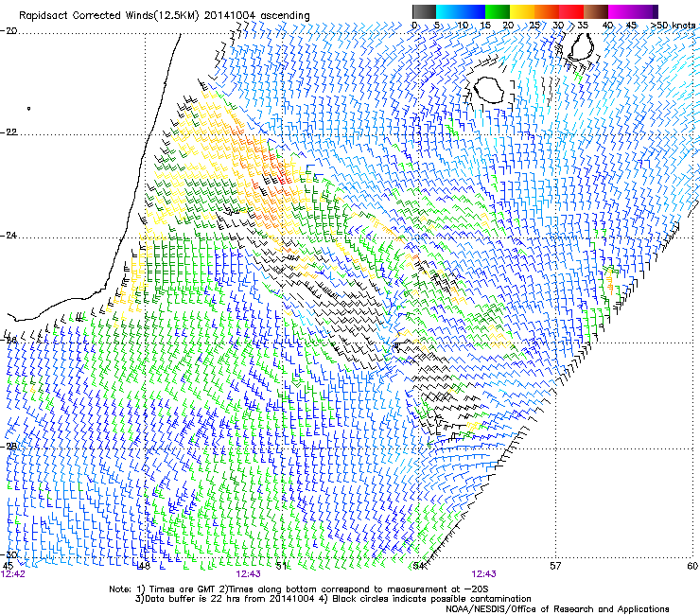Click the latitude label '-22'

click(9, 132)
